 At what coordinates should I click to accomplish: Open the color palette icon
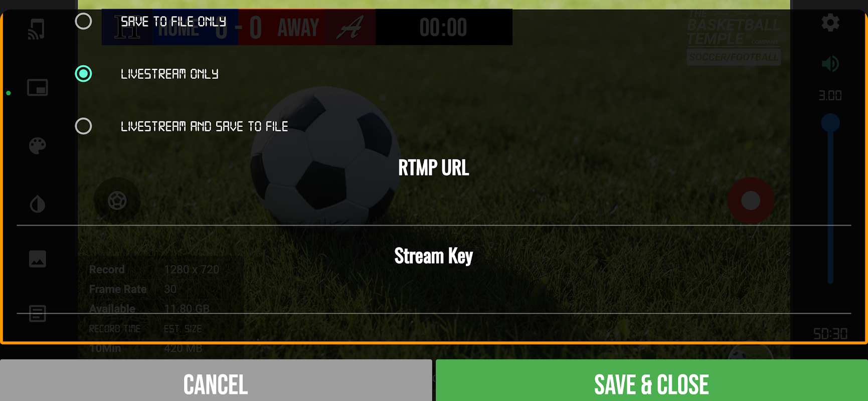[x=37, y=146]
